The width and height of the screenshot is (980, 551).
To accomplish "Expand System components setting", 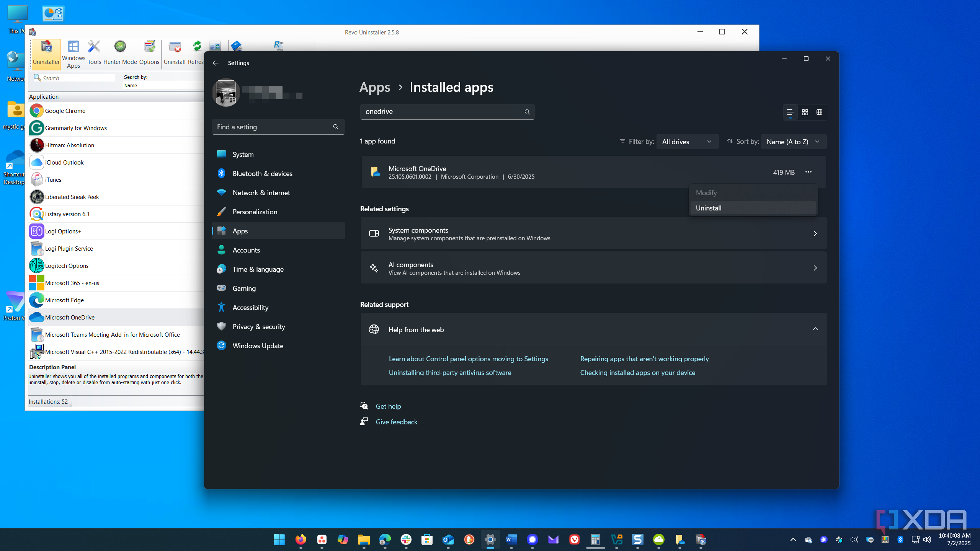I will (x=593, y=233).
